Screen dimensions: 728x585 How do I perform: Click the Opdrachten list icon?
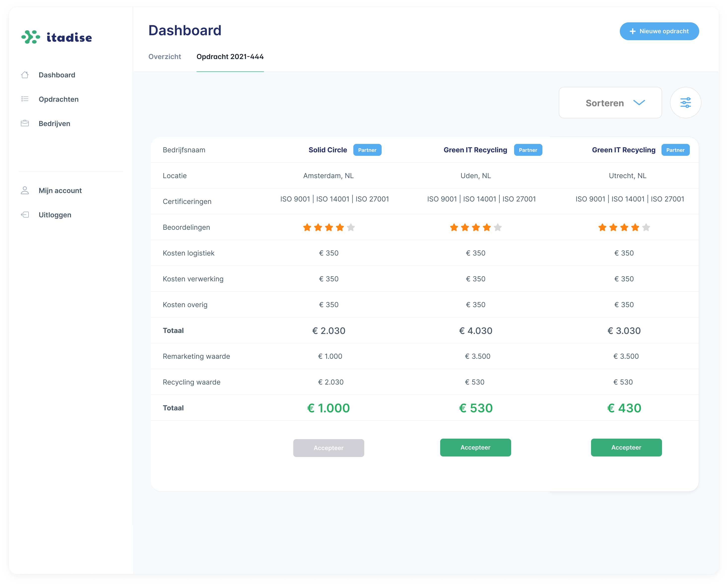[x=25, y=99]
